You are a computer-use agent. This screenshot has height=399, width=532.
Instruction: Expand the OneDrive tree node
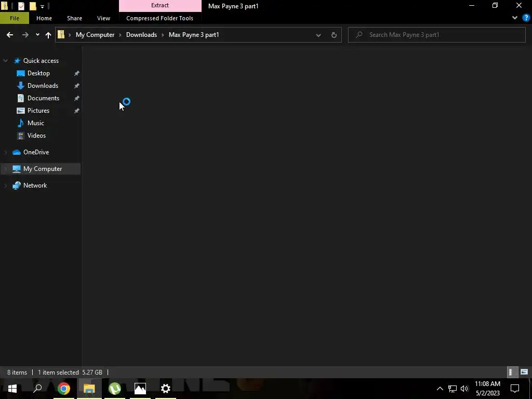5,152
